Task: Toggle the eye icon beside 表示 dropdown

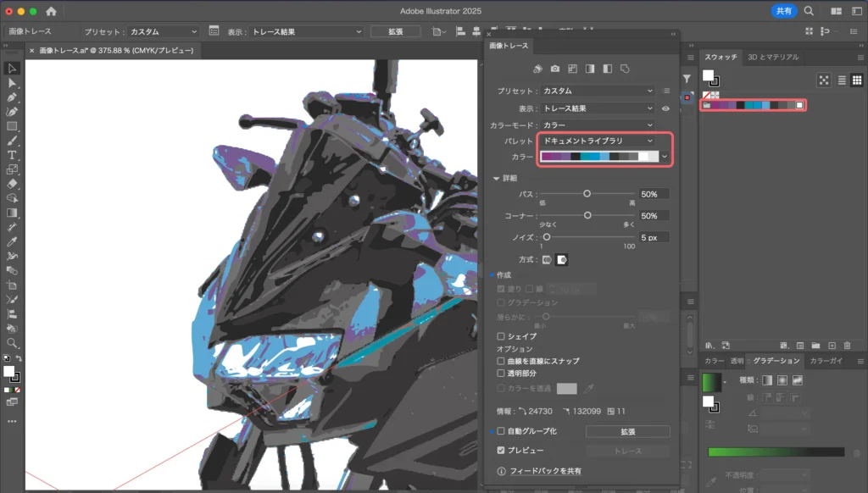Action: click(x=665, y=108)
